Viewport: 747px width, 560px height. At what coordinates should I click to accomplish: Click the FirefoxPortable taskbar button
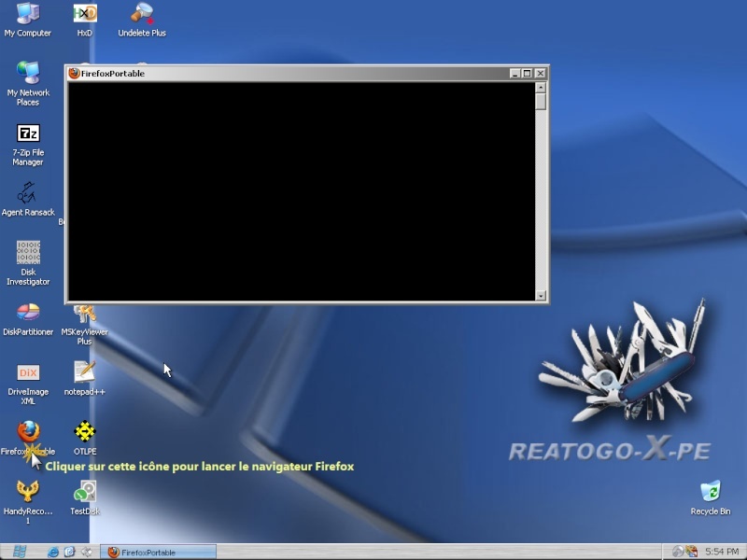tap(158, 553)
